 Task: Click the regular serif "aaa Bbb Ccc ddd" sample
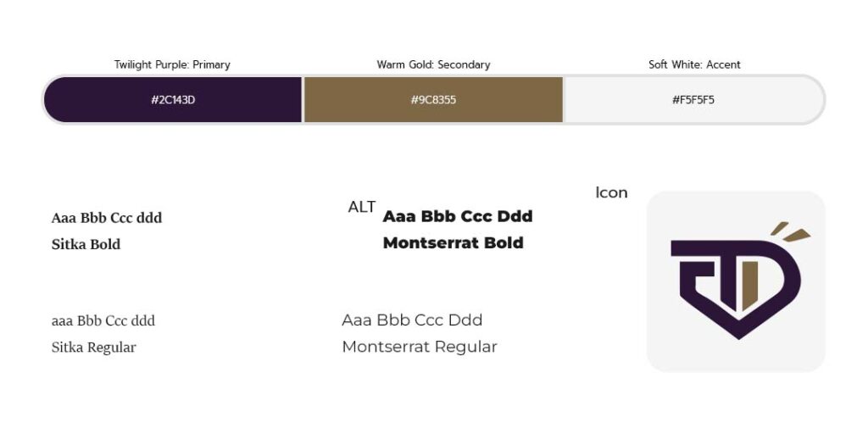click(103, 321)
